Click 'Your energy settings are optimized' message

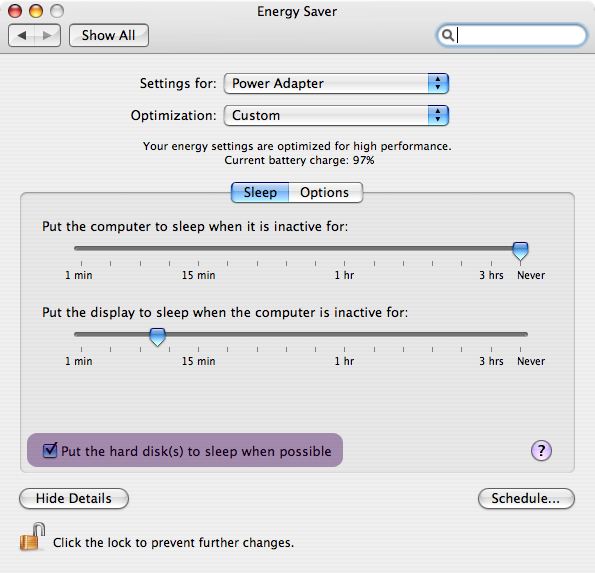(x=297, y=146)
